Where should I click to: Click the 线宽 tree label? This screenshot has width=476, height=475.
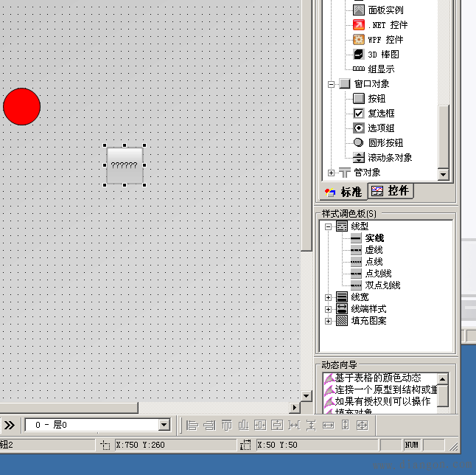coord(360,297)
